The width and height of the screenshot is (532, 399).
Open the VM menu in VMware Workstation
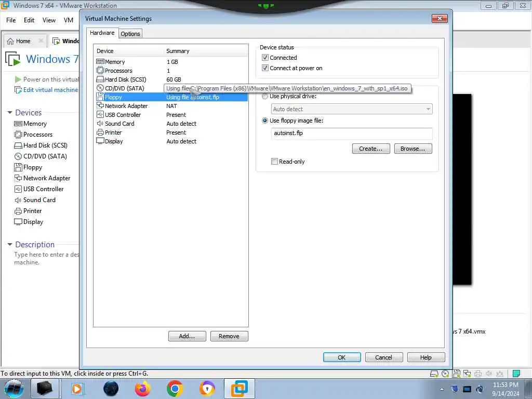pyautogui.click(x=69, y=20)
